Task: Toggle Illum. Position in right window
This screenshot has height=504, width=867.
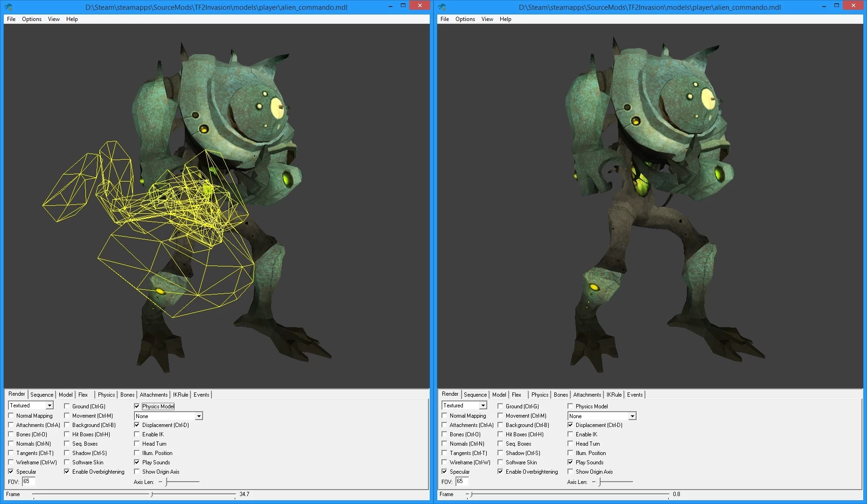Action: click(x=570, y=453)
